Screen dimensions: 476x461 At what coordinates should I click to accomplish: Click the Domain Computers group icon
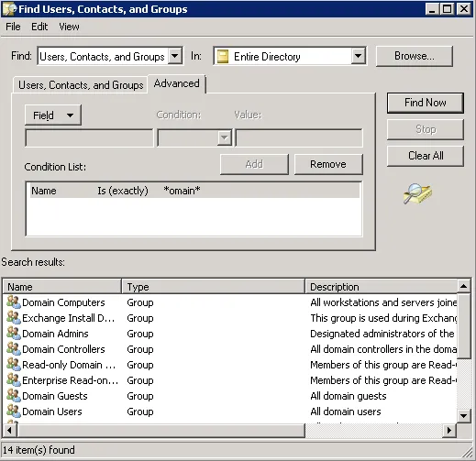coord(14,302)
